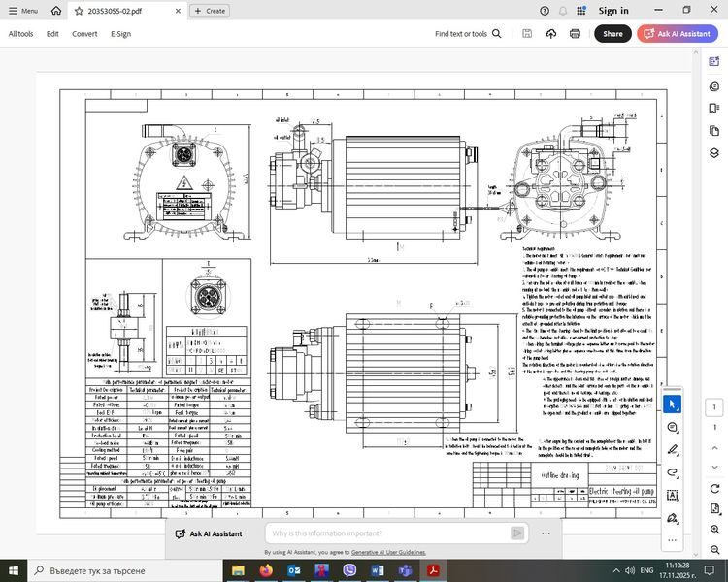Choose the highlighter pen tool
Viewport: 728px width, 582px height.
(673, 450)
